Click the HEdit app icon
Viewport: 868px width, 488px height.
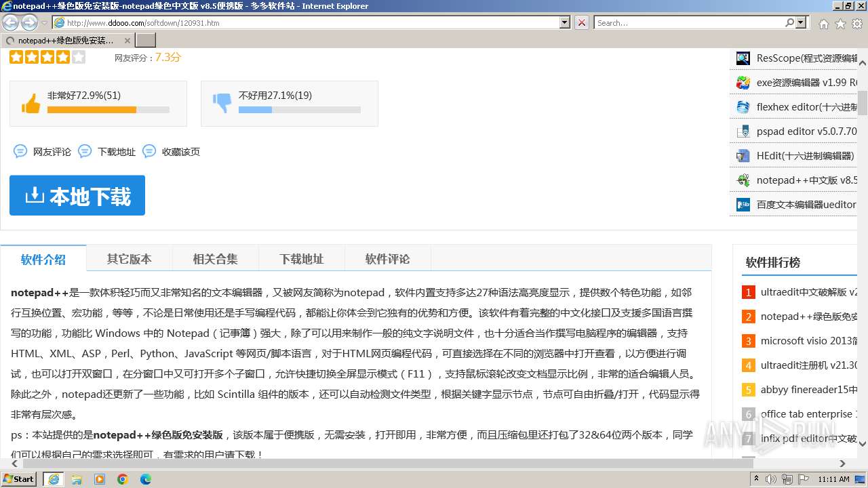(x=743, y=156)
